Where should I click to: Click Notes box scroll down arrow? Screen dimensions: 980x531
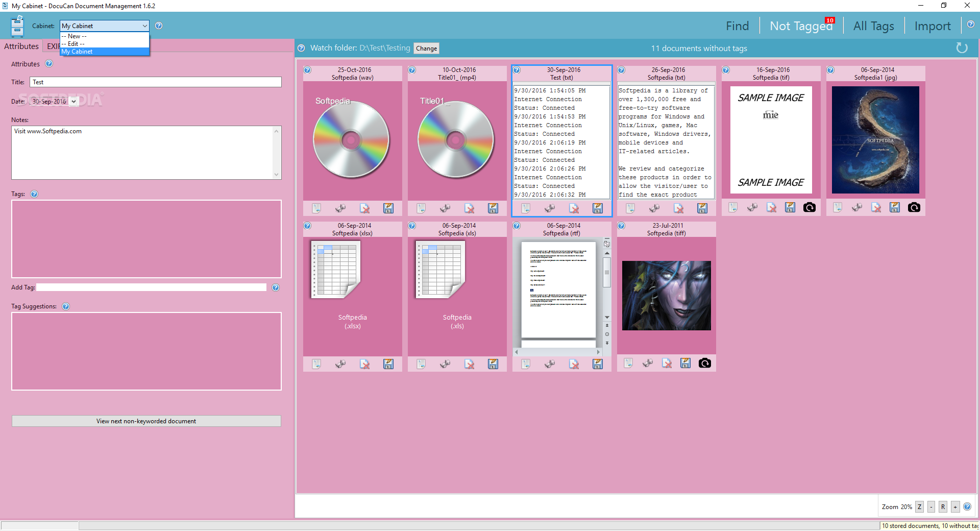tap(277, 174)
